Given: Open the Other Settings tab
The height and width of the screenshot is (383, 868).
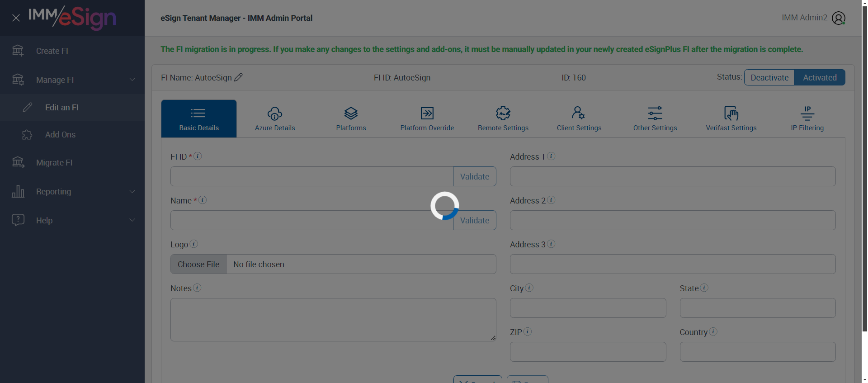Looking at the screenshot, I should point(655,118).
